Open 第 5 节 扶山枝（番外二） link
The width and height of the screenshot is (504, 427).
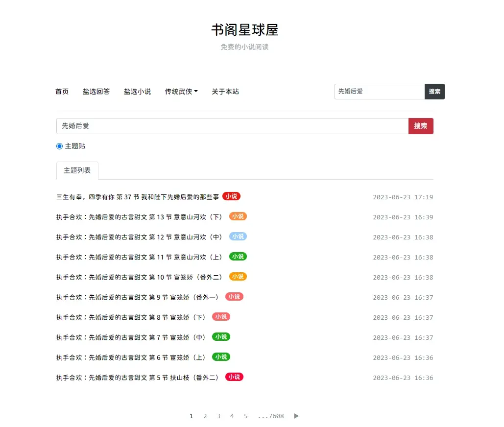[138, 378]
